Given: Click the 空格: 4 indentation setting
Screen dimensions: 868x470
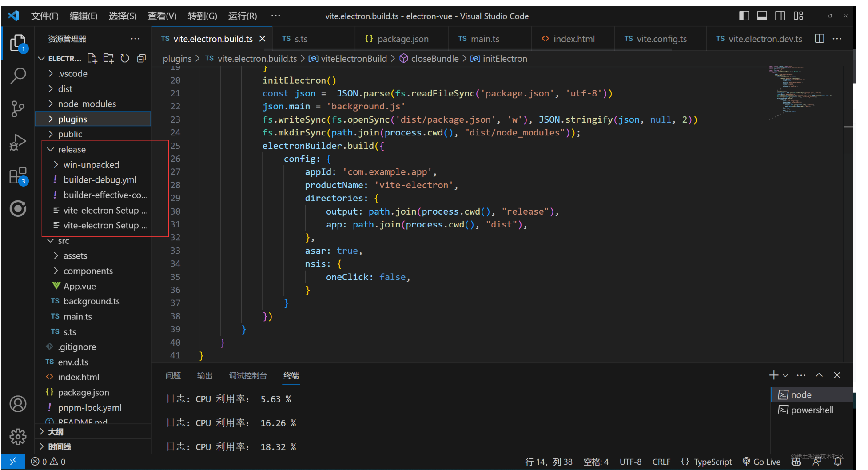Looking at the screenshot, I should pyautogui.click(x=596, y=462).
